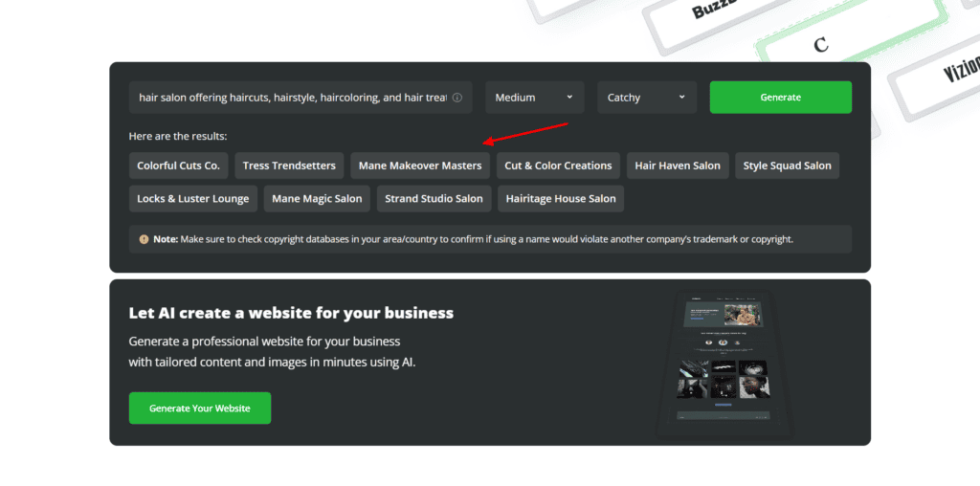Click the warning icon beside Note
Image resolution: width=980 pixels, height=486 pixels.
[x=144, y=239]
